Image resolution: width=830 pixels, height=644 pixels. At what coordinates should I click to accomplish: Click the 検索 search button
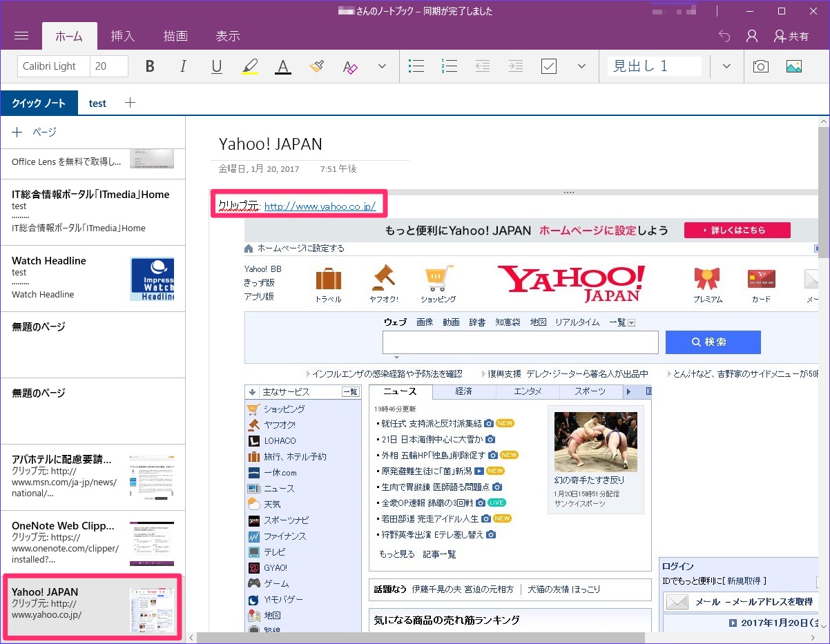713,342
